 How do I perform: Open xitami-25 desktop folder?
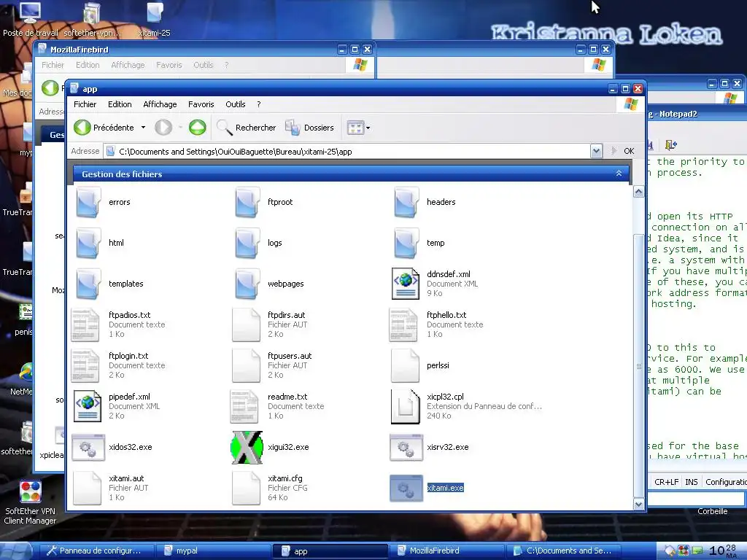point(155,19)
